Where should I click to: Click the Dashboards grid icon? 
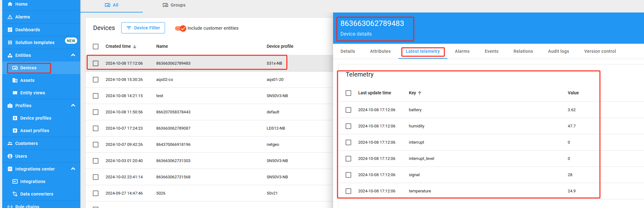10,30
